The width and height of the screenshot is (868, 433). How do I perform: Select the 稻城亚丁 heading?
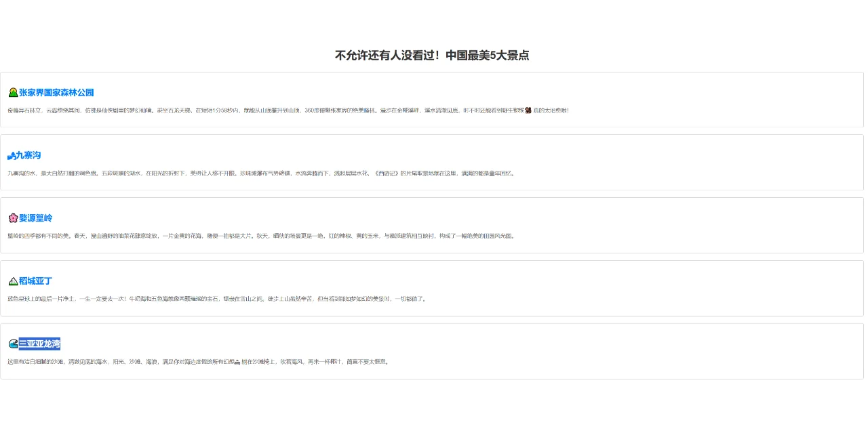[35, 281]
